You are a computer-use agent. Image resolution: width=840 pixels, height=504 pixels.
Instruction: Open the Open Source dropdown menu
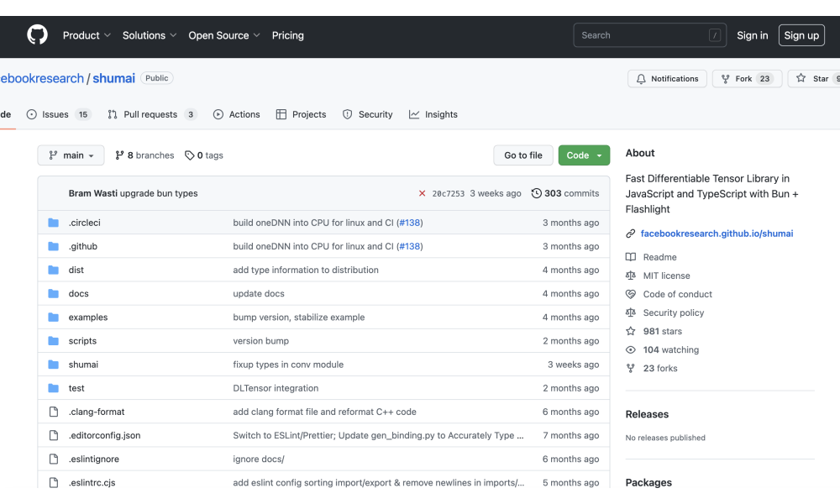click(224, 35)
